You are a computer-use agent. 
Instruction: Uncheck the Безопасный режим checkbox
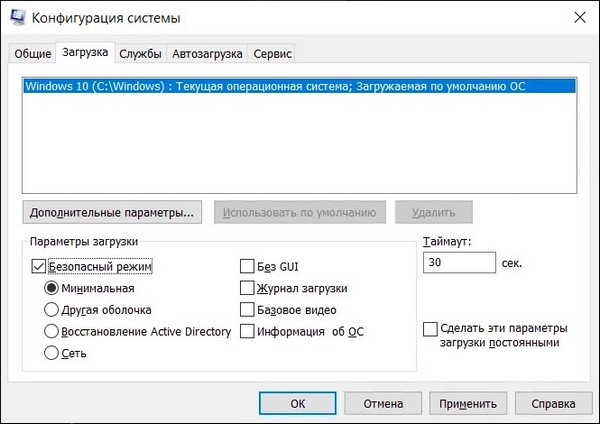tap(39, 266)
